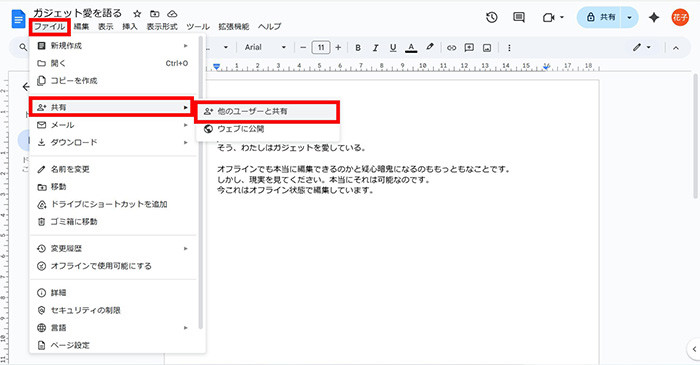Open the 拡張機能 menu
Screen dimensions: 700x365
[233, 27]
